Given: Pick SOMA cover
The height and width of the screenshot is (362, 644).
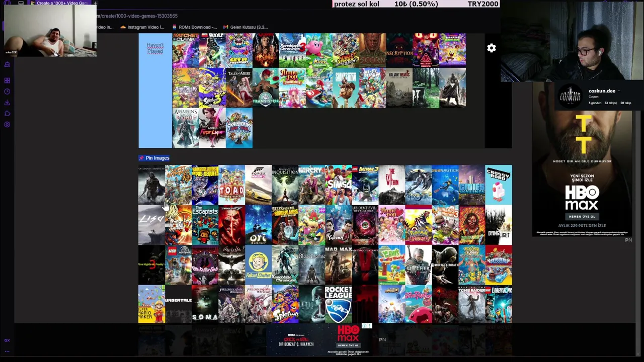Looking at the screenshot, I should click(x=205, y=304).
